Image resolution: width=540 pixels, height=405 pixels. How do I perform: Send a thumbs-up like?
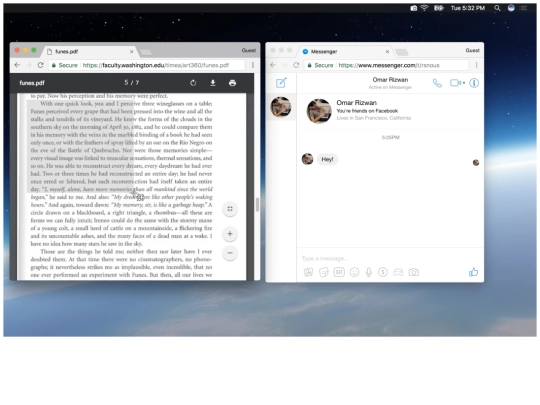coord(474,272)
